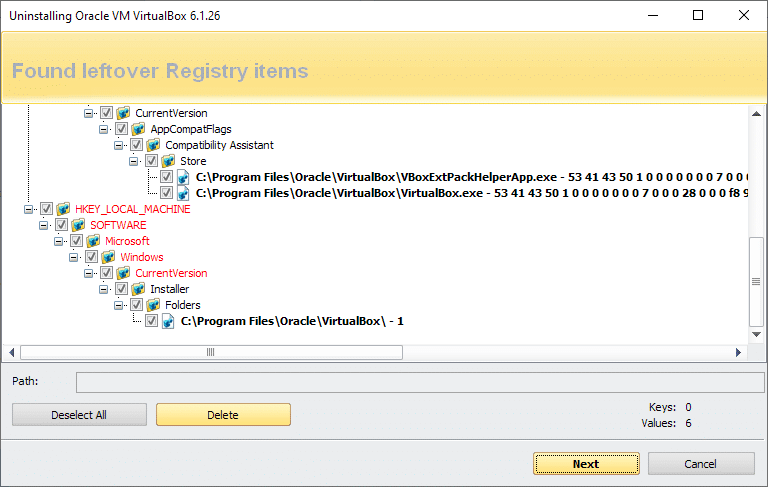Click the key icon beside red CurrentVersion
Viewport: 768px width, 487px height.
123,273
